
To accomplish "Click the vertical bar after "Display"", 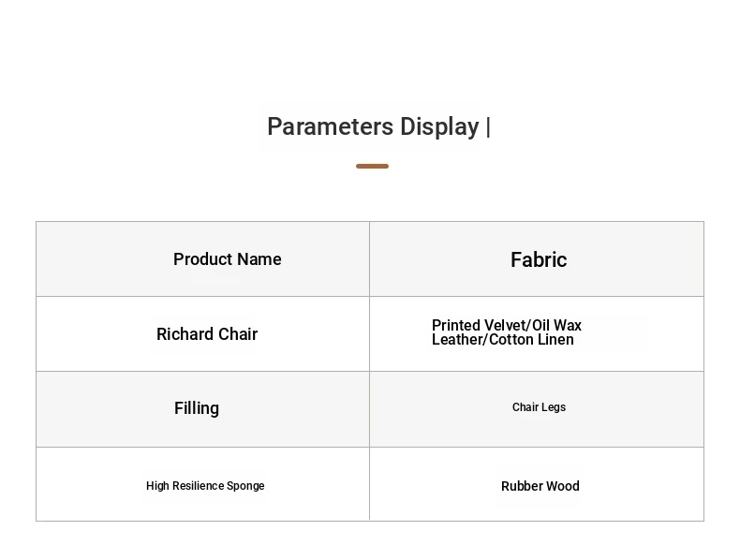I will pos(488,126).
